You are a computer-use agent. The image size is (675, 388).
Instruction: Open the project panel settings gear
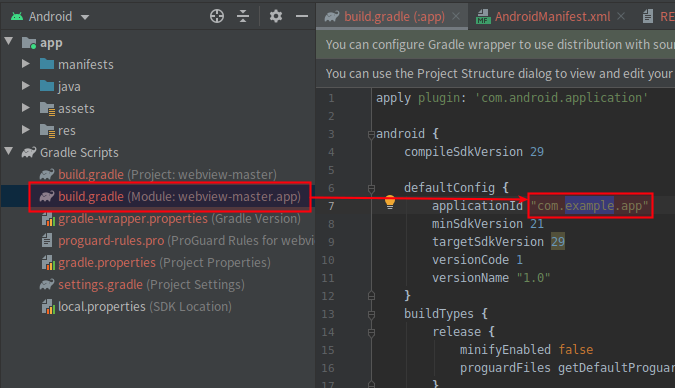tap(276, 16)
